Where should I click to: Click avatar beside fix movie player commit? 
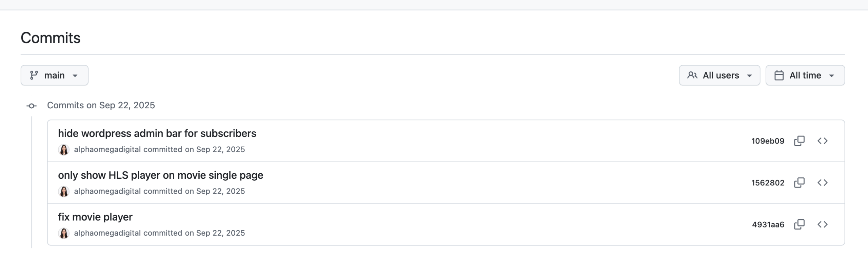click(64, 233)
